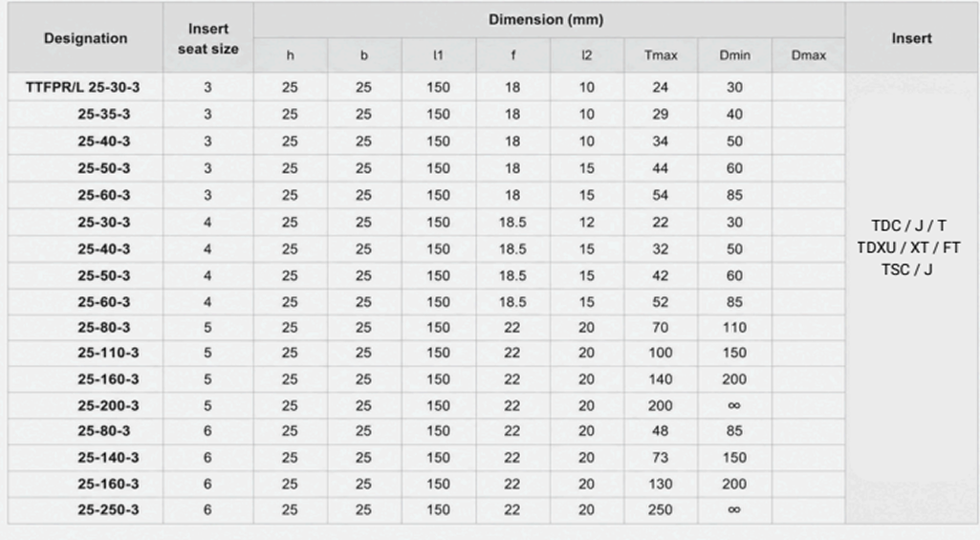The width and height of the screenshot is (980, 540).
Task: Select the Dmin column header
Action: pyautogui.click(x=734, y=55)
